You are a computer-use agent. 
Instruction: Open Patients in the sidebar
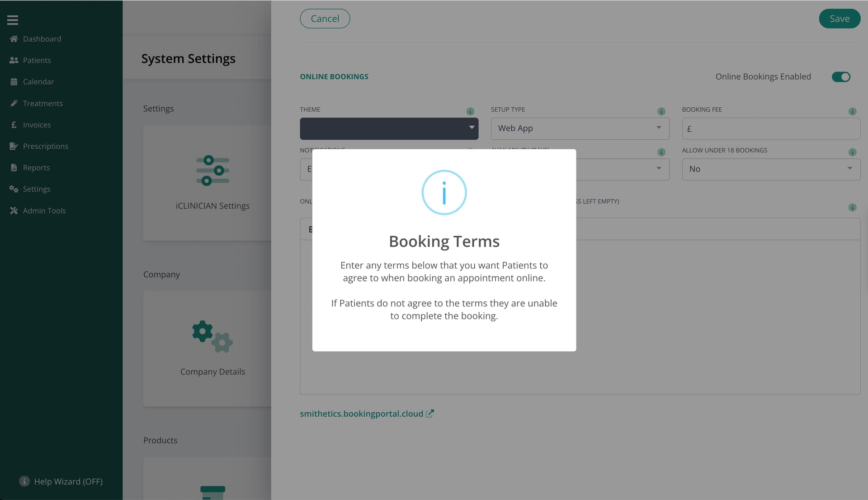[37, 60]
